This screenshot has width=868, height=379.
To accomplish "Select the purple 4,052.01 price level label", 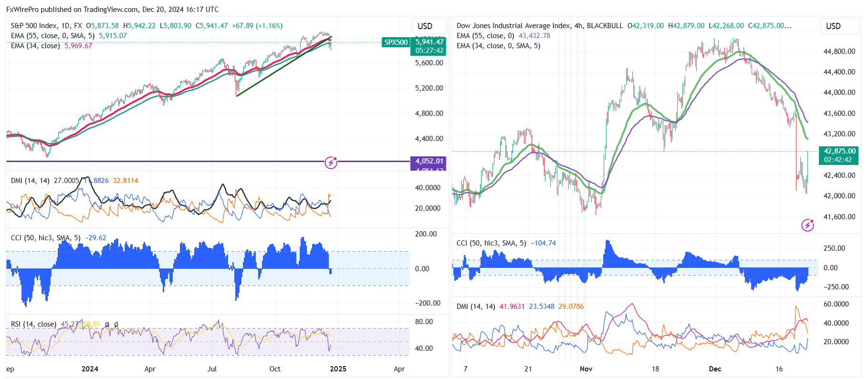I will click(x=429, y=161).
